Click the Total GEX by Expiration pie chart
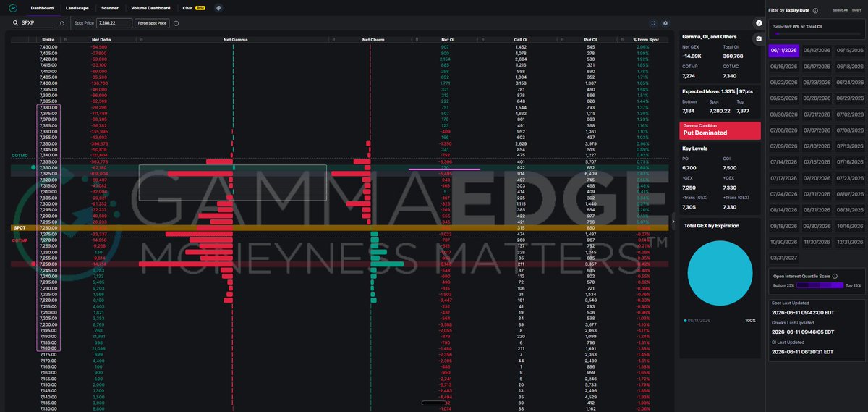 click(x=718, y=274)
